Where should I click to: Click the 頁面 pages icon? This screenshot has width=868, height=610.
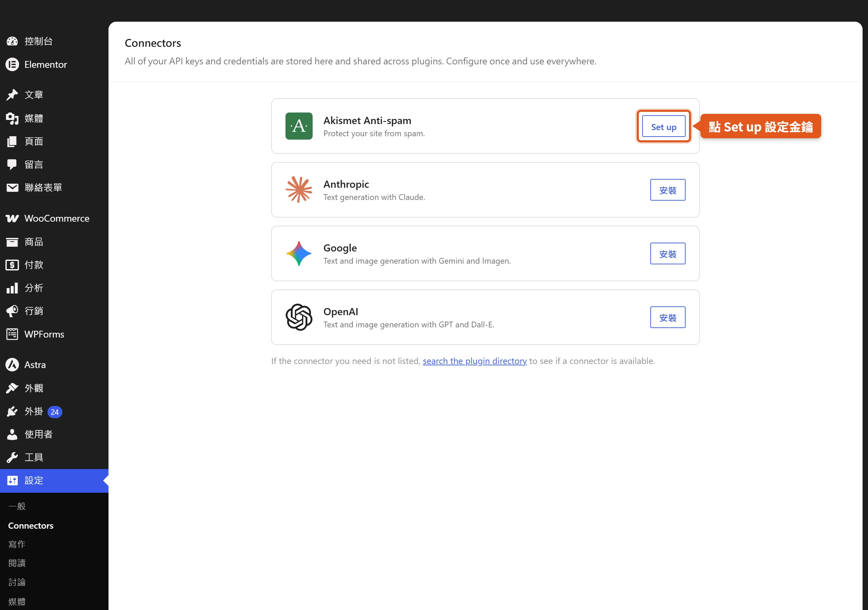[12, 141]
